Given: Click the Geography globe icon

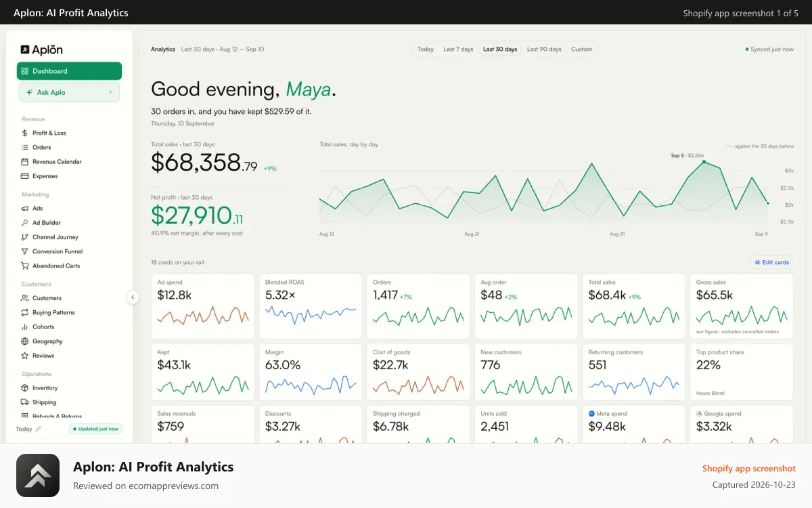Looking at the screenshot, I should 25,341.
